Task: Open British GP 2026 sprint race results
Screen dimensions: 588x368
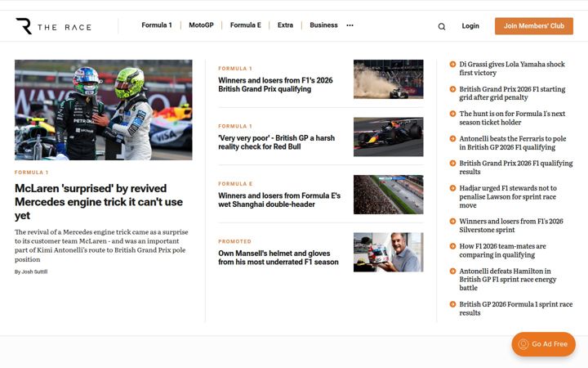Action: (x=516, y=308)
